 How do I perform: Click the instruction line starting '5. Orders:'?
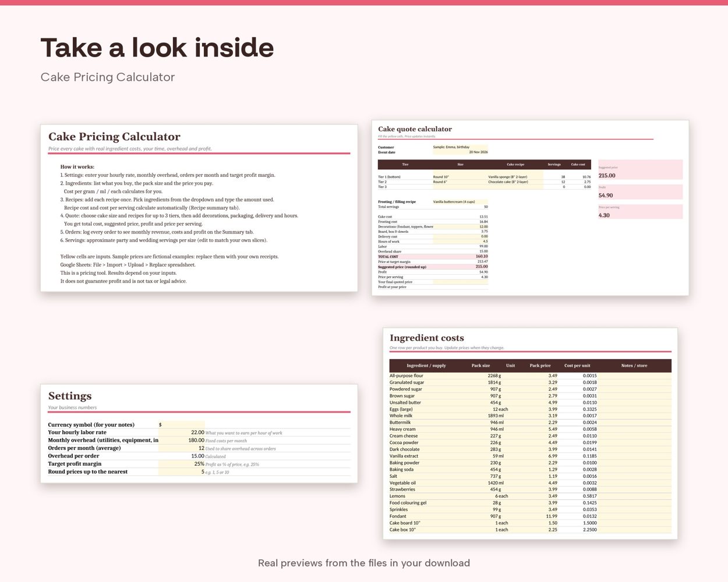tap(157, 232)
